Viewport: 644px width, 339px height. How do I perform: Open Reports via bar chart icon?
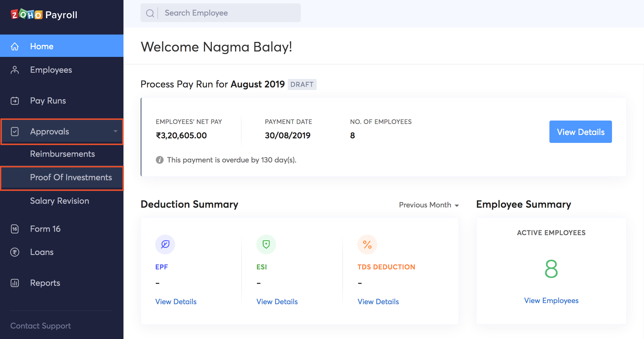[x=14, y=283]
